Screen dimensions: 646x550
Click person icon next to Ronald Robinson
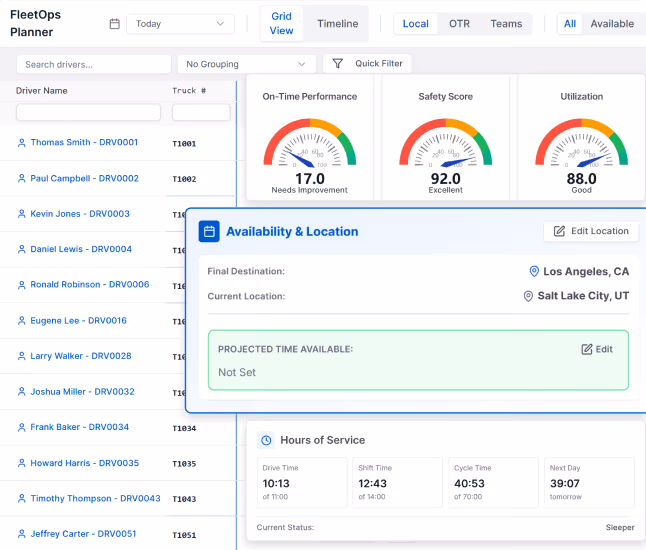coord(21,285)
